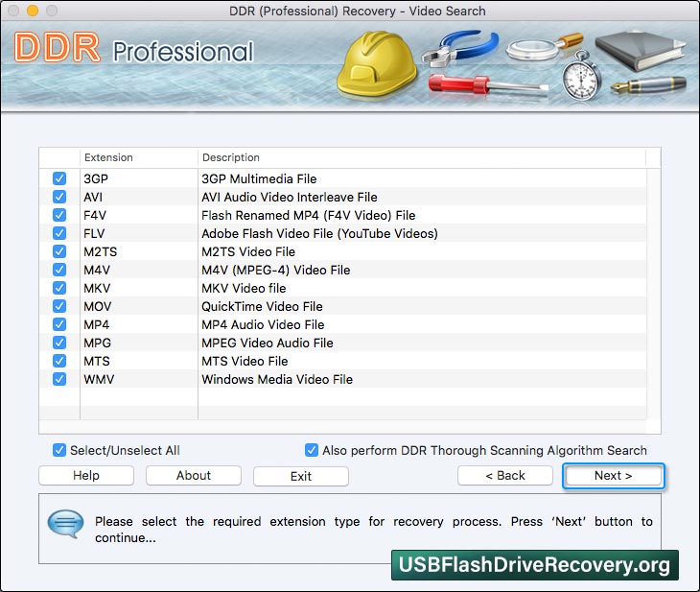Screen dimensions: 700x592
Task: Disable the MPG extension checkbox
Action: tap(58, 343)
